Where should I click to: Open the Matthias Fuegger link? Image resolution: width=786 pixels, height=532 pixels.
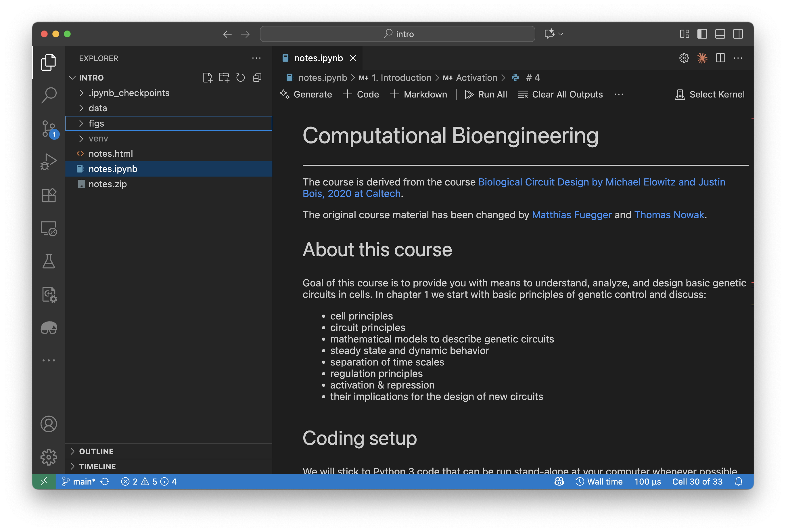click(572, 215)
